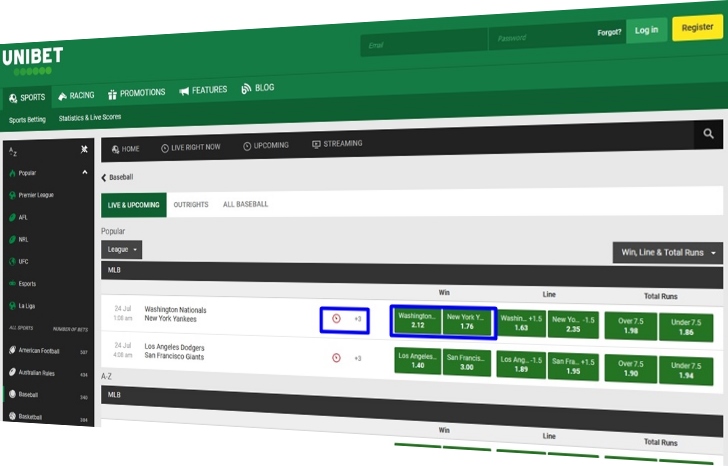Click the first MLB league header bar
Image resolution: width=728 pixels, height=466 pixels.
(412, 274)
